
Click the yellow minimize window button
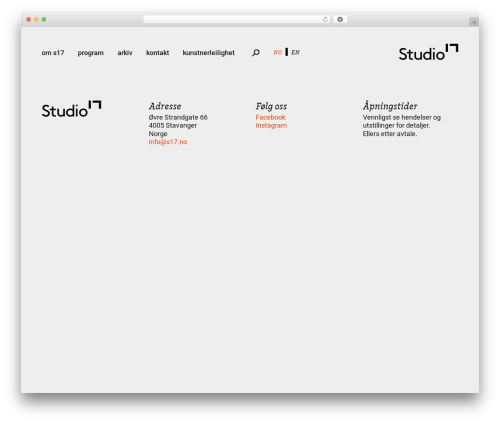tap(36, 19)
